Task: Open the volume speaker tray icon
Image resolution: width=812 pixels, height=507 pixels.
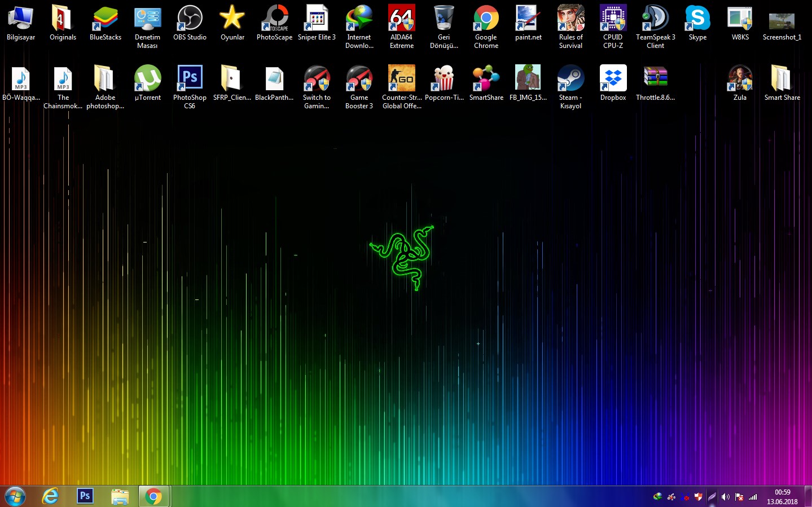Action: (726, 497)
